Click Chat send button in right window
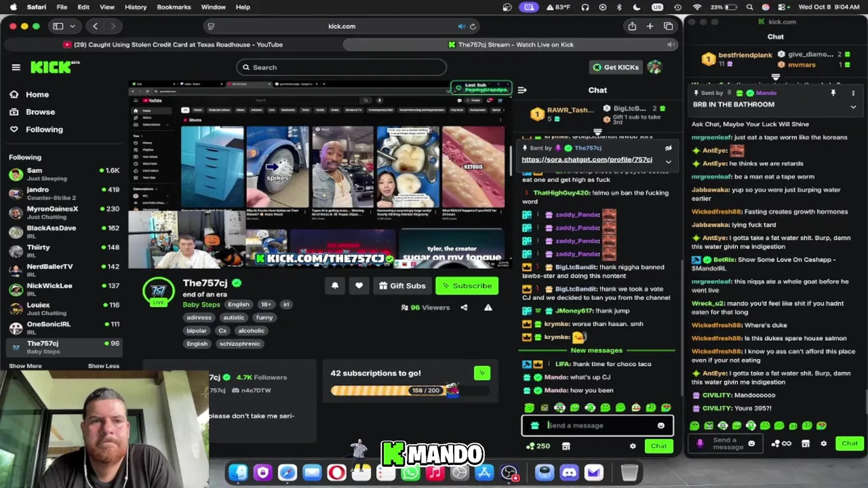The height and width of the screenshot is (488, 868). (850, 443)
